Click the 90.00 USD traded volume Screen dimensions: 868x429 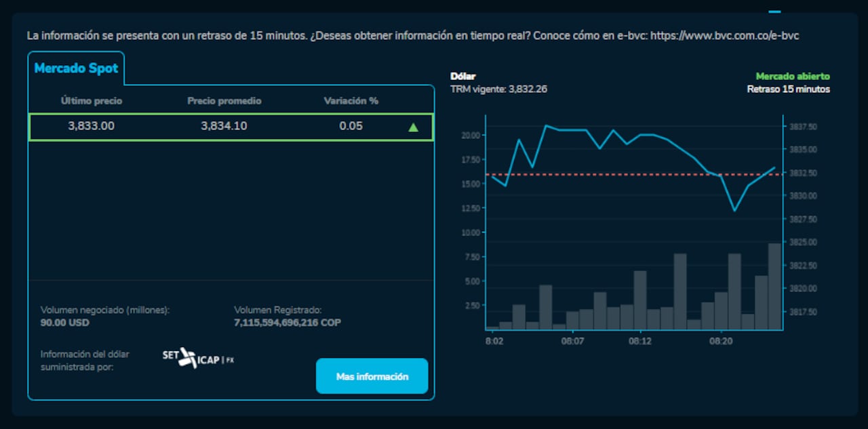pyautogui.click(x=65, y=323)
